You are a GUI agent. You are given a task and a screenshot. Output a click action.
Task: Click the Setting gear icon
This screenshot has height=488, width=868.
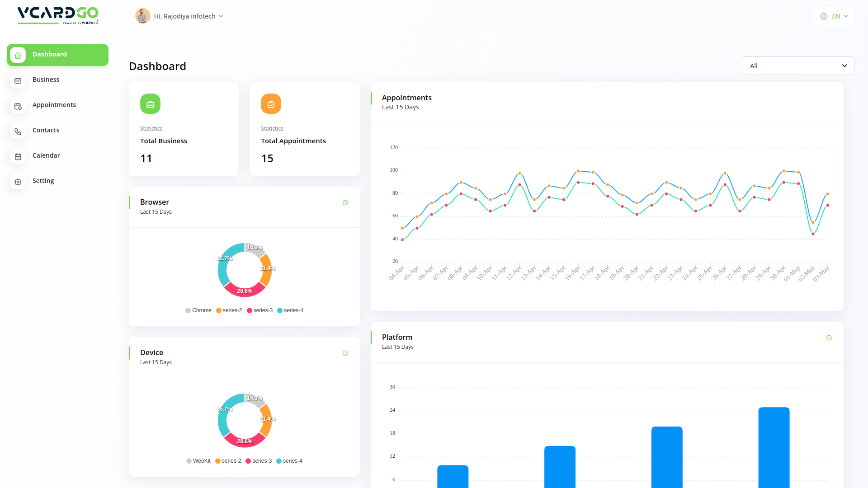point(18,182)
